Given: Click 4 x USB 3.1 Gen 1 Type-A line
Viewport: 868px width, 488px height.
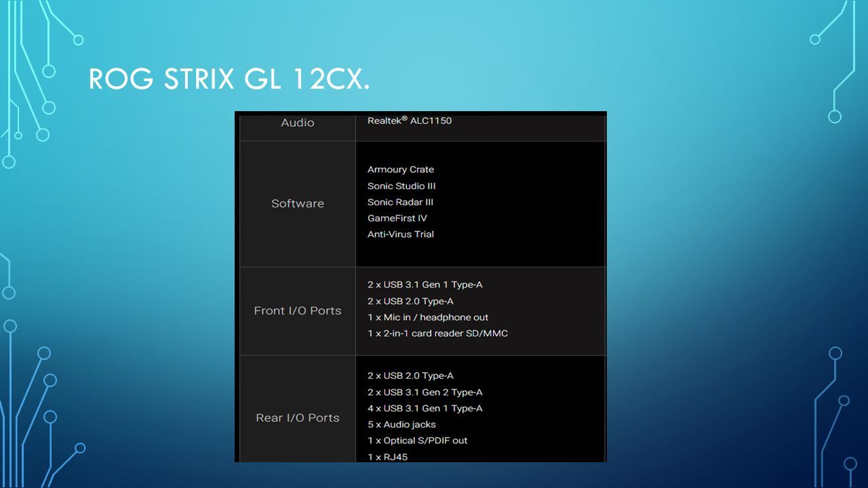Looking at the screenshot, I should [425, 408].
